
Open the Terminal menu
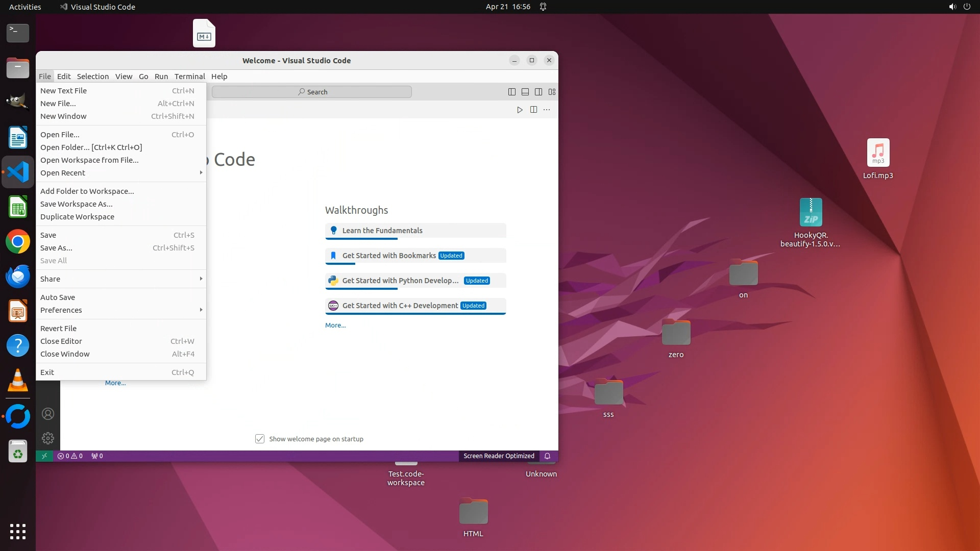pos(189,77)
